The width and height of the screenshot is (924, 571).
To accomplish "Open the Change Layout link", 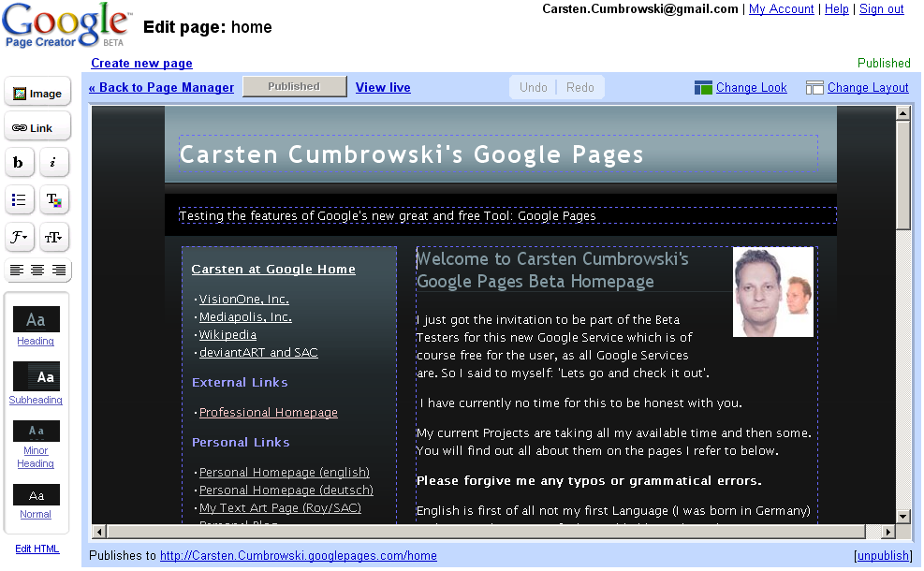I will click(868, 87).
